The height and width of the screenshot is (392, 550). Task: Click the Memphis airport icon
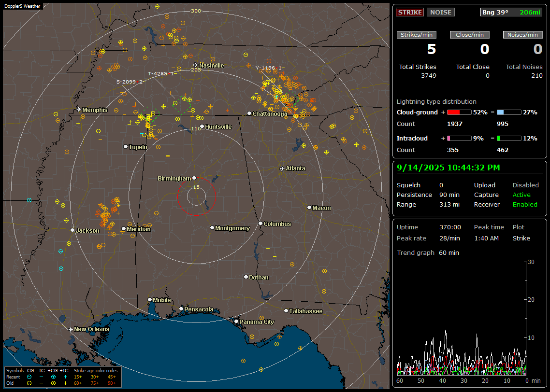pyautogui.click(x=79, y=110)
